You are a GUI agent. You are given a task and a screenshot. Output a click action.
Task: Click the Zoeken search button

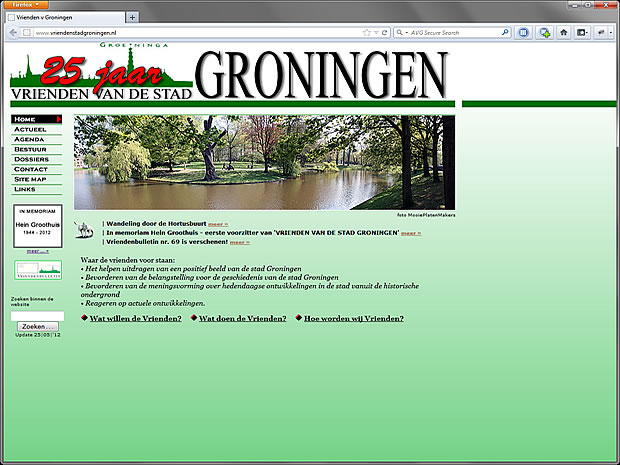click(x=38, y=327)
